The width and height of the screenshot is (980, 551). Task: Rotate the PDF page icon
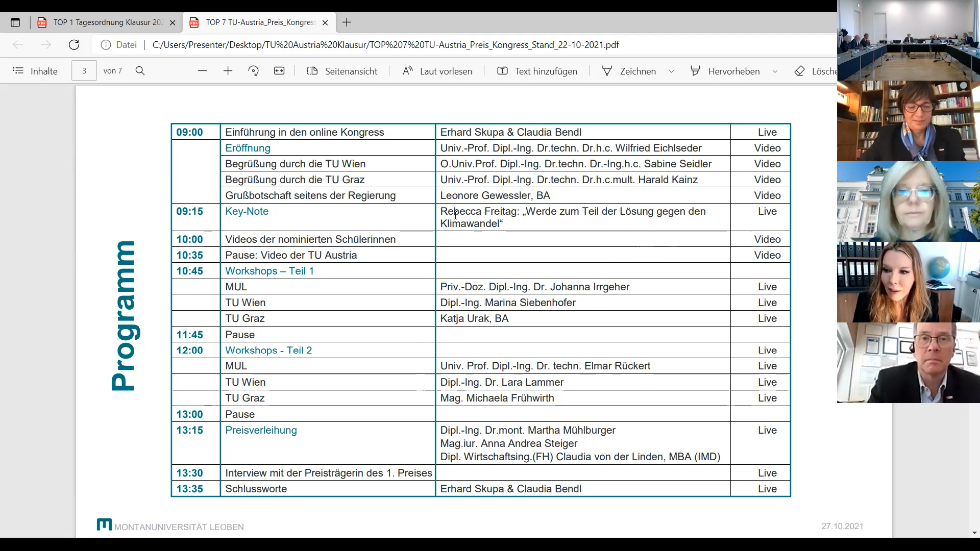click(253, 71)
